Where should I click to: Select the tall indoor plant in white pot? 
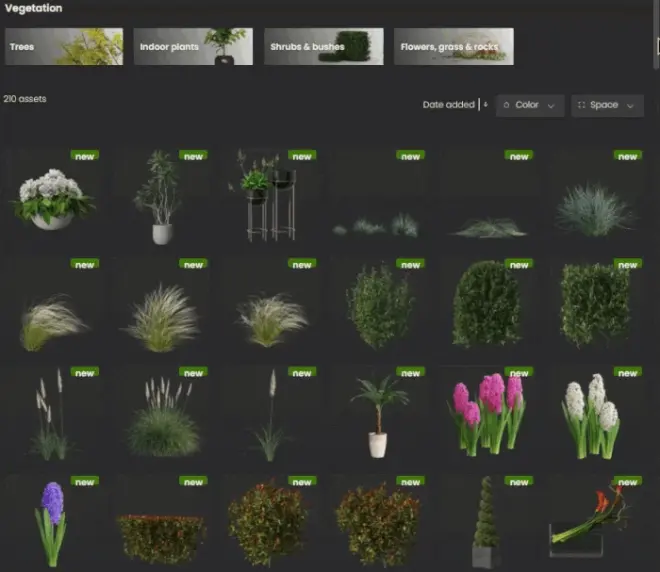pos(160,198)
